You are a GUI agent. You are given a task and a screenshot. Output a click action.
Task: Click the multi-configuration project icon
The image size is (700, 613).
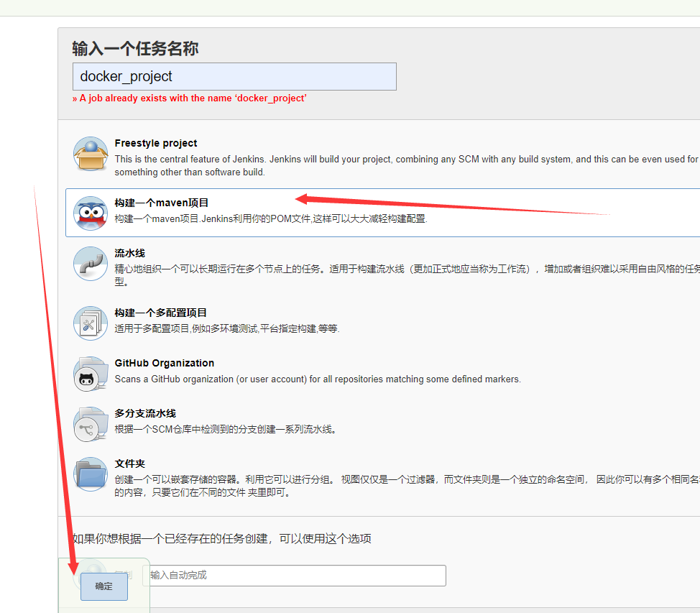coord(91,323)
